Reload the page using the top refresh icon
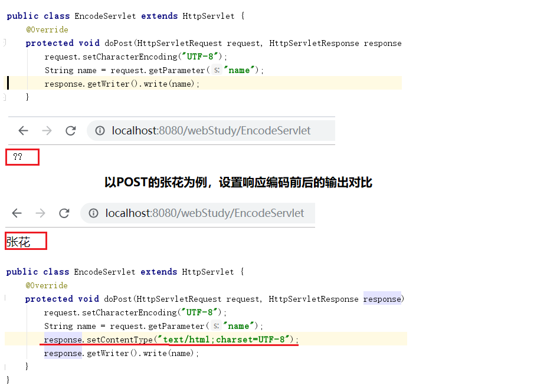 coord(71,130)
